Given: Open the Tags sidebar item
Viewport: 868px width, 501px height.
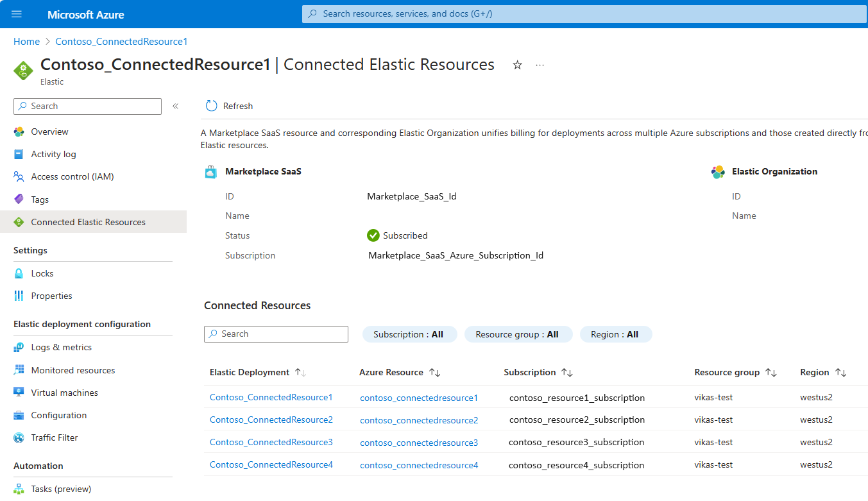Looking at the screenshot, I should point(40,200).
